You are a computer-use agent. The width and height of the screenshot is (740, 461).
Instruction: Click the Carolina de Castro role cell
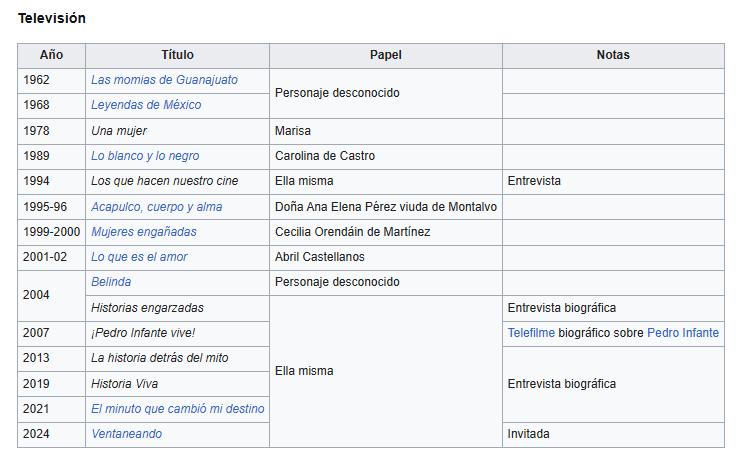(x=386, y=156)
